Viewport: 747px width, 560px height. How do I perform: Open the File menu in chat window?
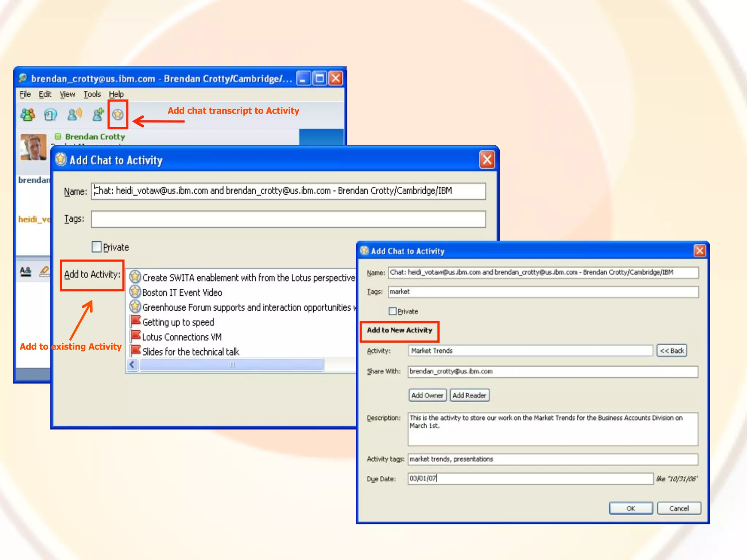tap(25, 94)
